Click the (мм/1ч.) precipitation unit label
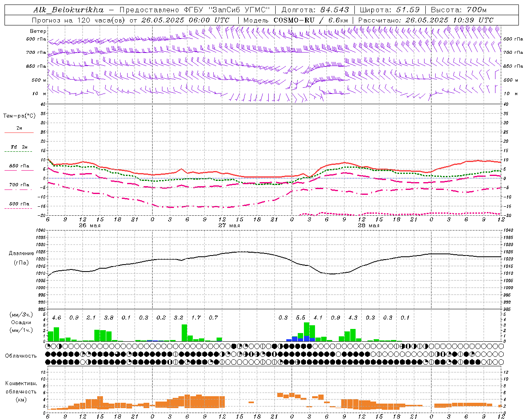 pyautogui.click(x=21, y=330)
